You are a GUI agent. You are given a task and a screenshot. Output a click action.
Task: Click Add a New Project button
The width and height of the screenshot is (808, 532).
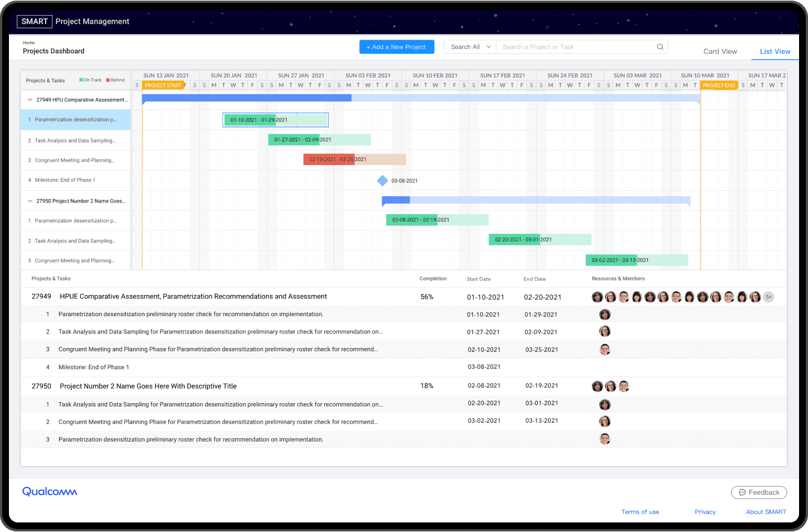click(x=396, y=47)
